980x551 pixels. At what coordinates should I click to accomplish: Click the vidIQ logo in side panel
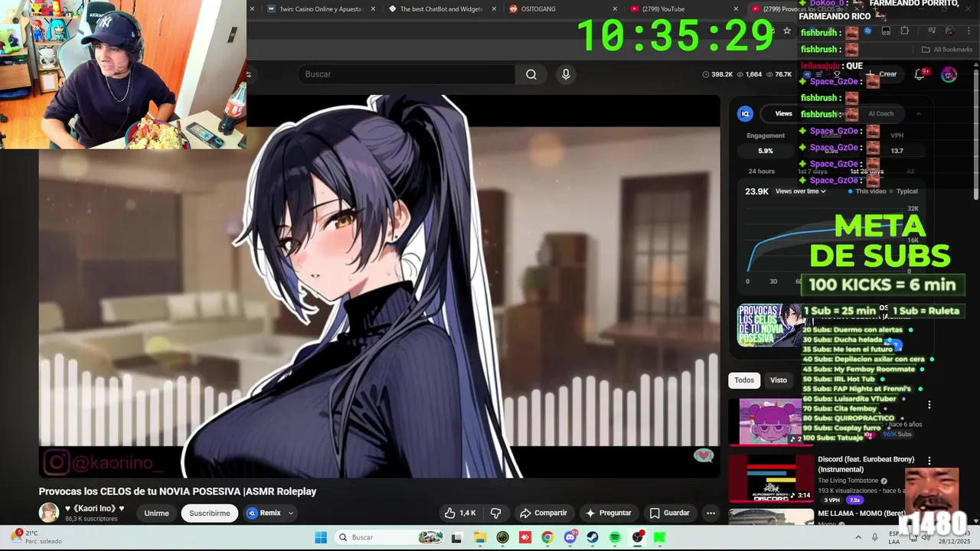[x=745, y=113]
